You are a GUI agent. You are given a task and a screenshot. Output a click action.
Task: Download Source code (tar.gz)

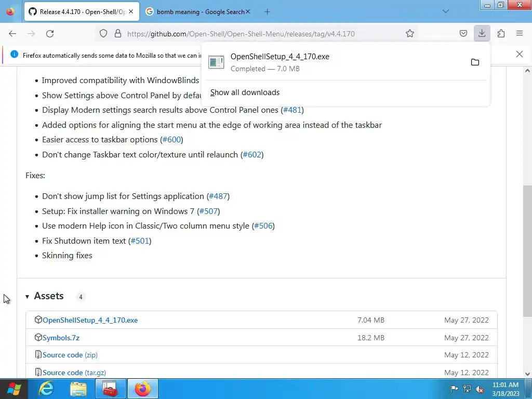coord(74,373)
